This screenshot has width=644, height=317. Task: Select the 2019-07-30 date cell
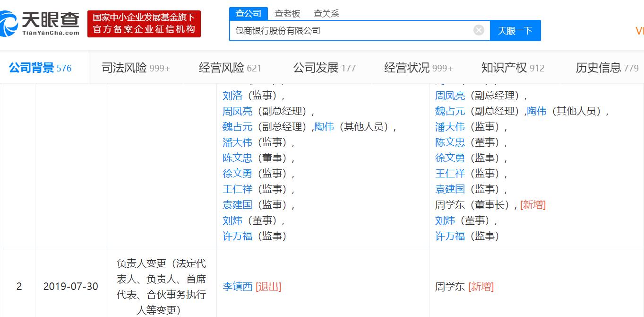point(71,286)
